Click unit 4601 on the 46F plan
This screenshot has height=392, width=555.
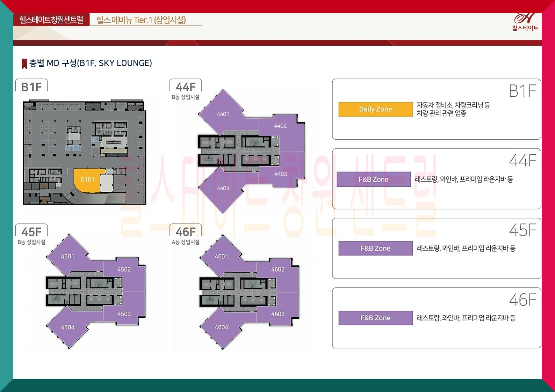pos(221,256)
